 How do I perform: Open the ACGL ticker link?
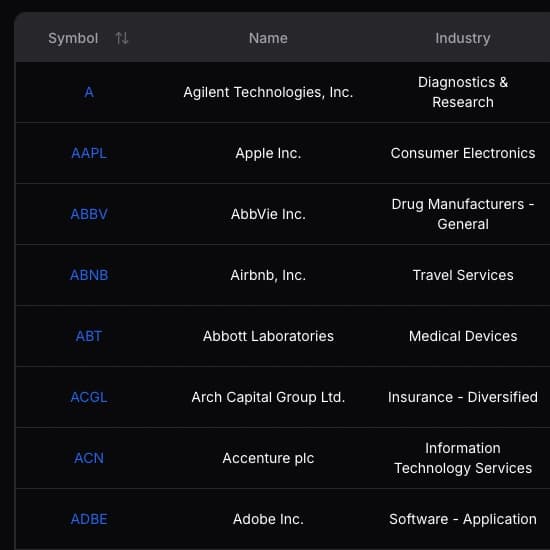click(89, 397)
